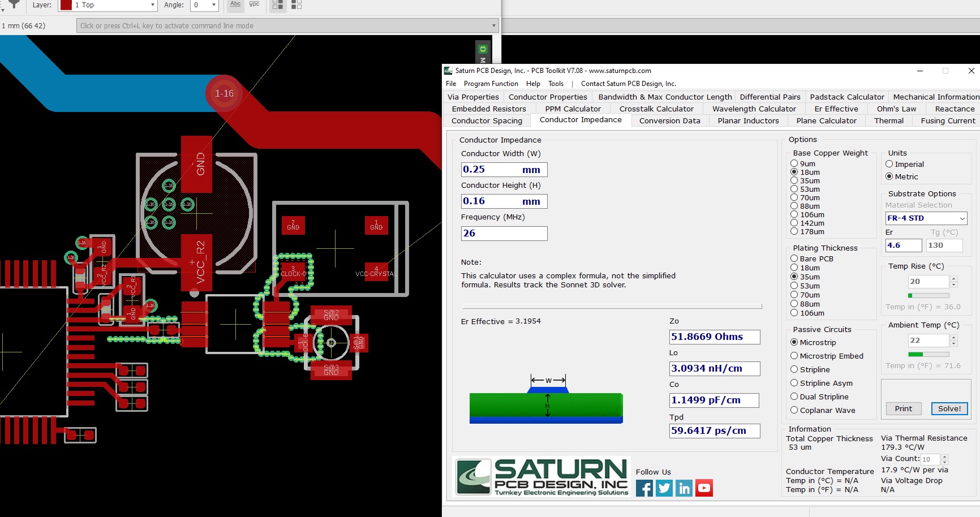Select 35um base copper weight
The height and width of the screenshot is (517, 980).
click(x=794, y=180)
